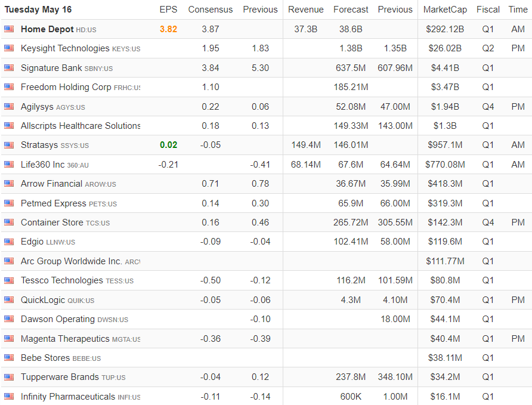The image size is (532, 405).
Task: Click Tessco's -0.50 consensus value
Action: (x=211, y=280)
